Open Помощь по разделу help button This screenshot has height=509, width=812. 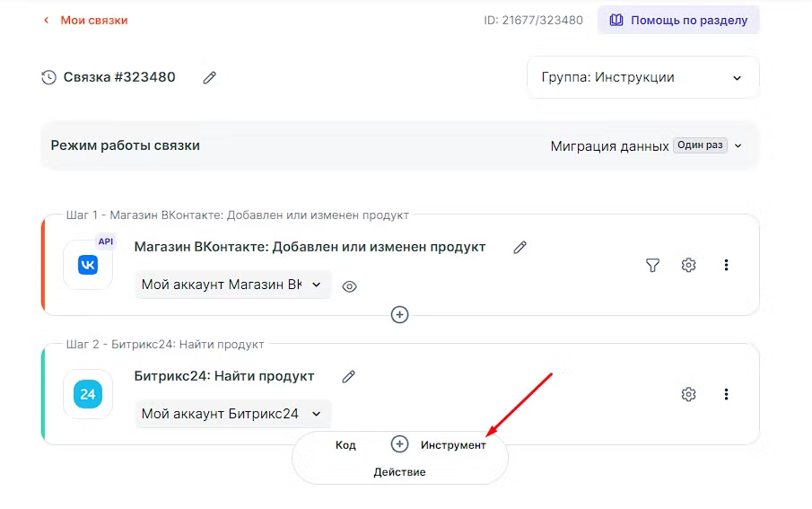pos(678,20)
